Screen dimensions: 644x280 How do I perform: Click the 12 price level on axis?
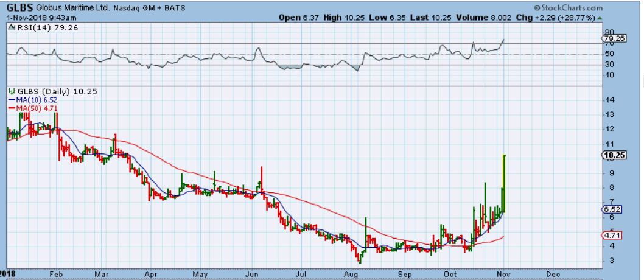pos(609,129)
